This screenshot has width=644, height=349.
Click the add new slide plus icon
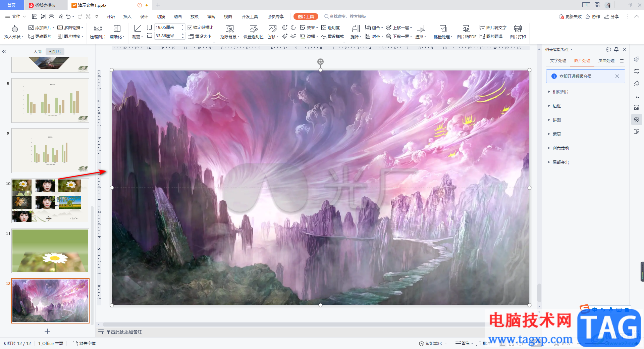click(47, 331)
